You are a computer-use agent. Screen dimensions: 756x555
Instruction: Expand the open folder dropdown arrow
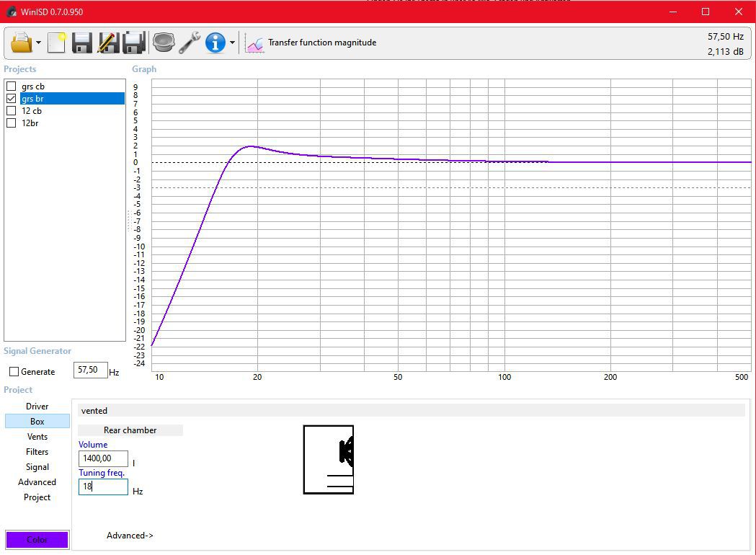pos(38,43)
